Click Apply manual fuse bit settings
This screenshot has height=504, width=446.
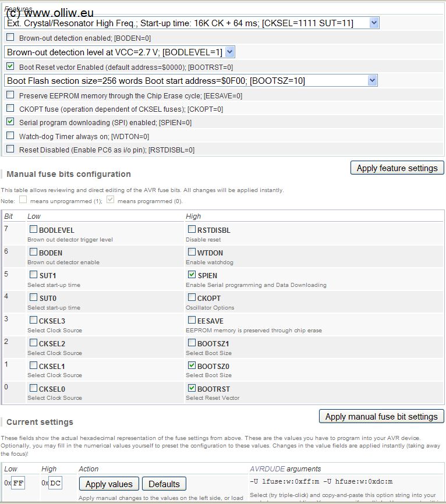coord(381,417)
